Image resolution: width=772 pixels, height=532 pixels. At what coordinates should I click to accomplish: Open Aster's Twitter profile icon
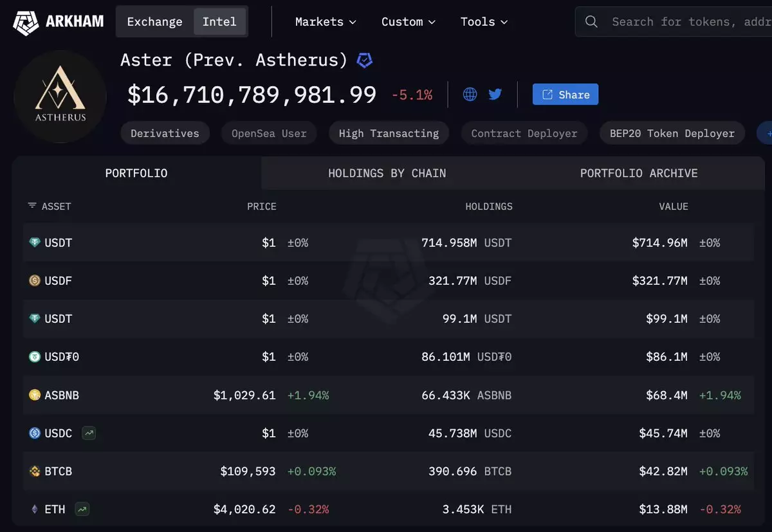coord(495,95)
